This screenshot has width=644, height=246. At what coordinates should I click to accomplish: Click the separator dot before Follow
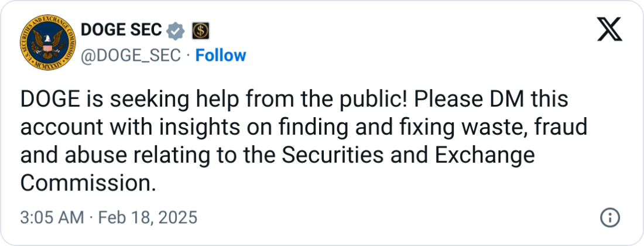[188, 56]
